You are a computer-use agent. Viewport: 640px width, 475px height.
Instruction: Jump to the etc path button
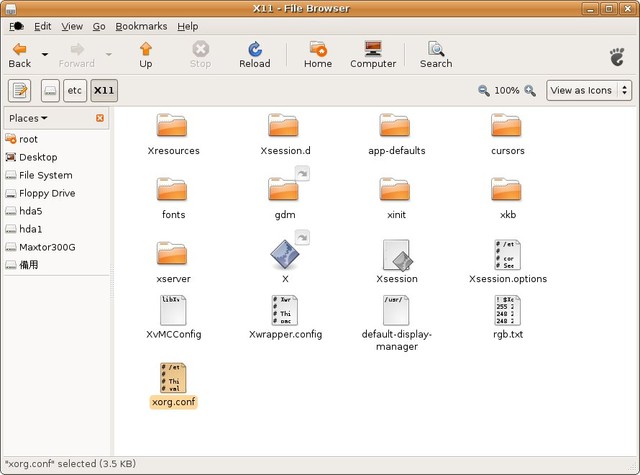pos(75,91)
